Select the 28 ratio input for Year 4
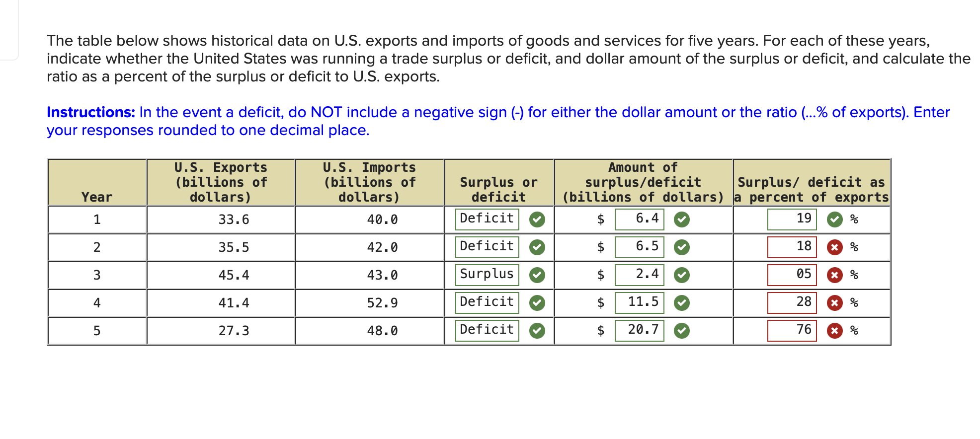The width and height of the screenshot is (980, 439). tap(793, 302)
